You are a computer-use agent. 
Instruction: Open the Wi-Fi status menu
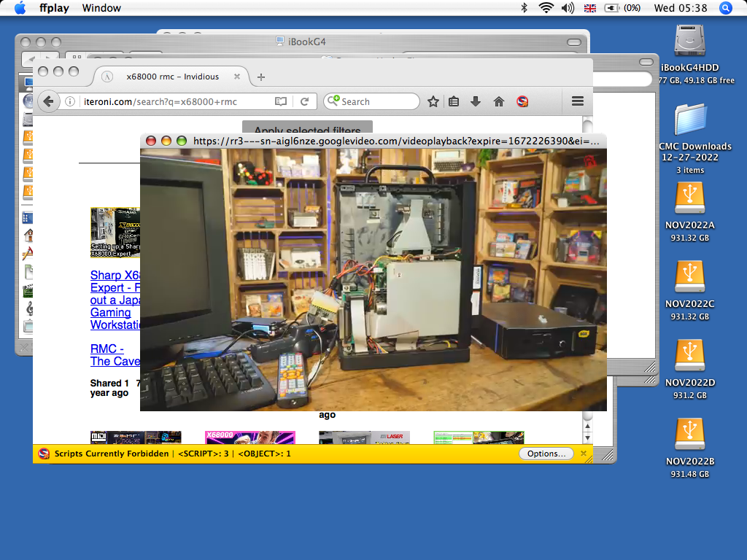click(546, 7)
